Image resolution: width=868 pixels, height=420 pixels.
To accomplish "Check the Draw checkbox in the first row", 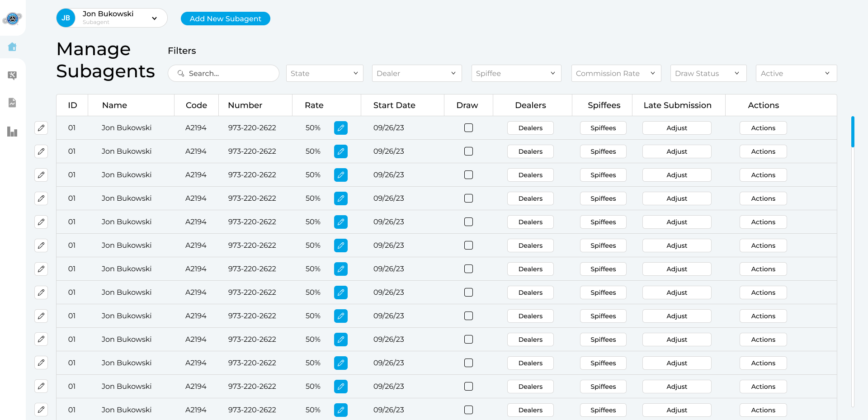I will pyautogui.click(x=468, y=128).
